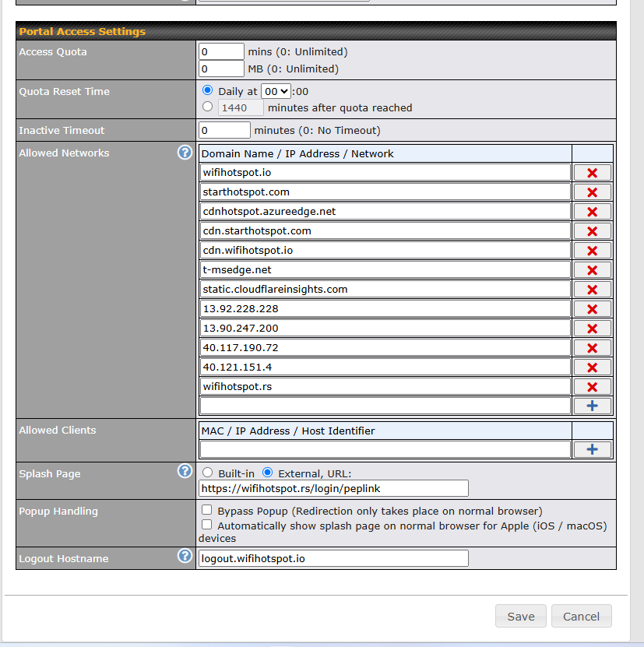The image size is (644, 647).
Task: Delete the cdnhotspot.azureedge.net entry
Action: (592, 212)
